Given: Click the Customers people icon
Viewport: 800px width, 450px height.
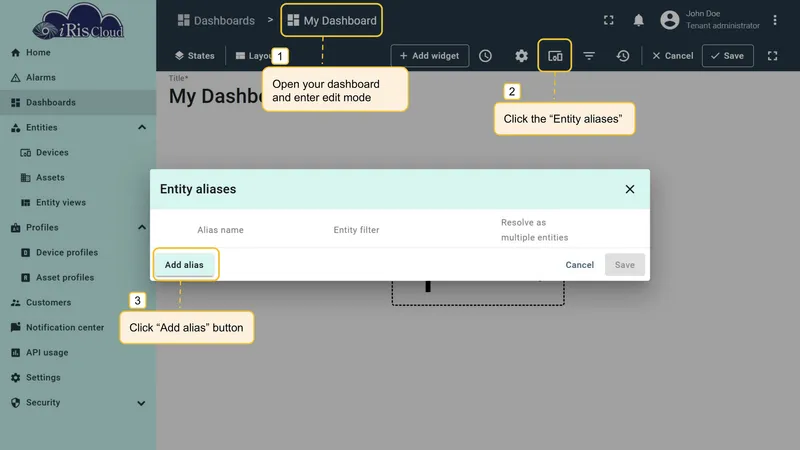Looking at the screenshot, I should tap(15, 303).
